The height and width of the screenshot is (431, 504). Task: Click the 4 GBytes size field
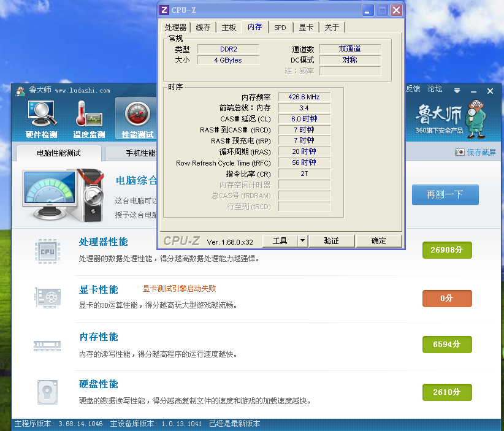pyautogui.click(x=228, y=60)
